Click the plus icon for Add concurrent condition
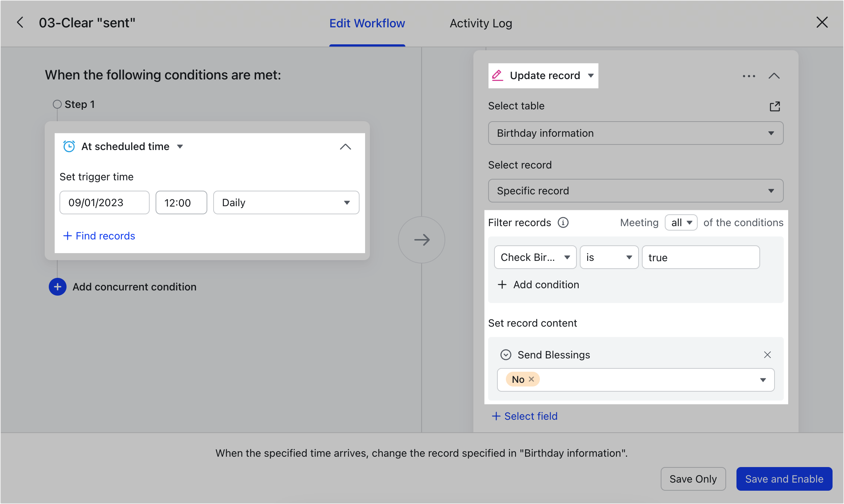The image size is (844, 504). tap(57, 287)
